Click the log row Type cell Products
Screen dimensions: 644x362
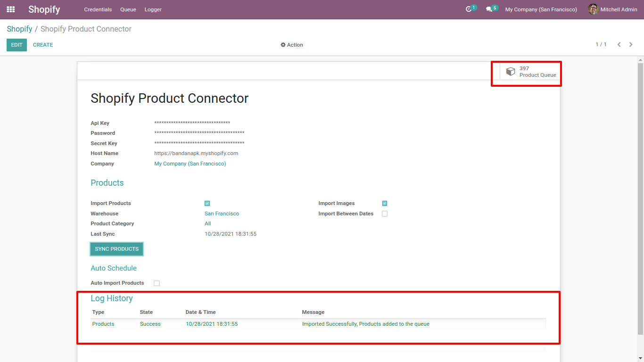click(103, 324)
